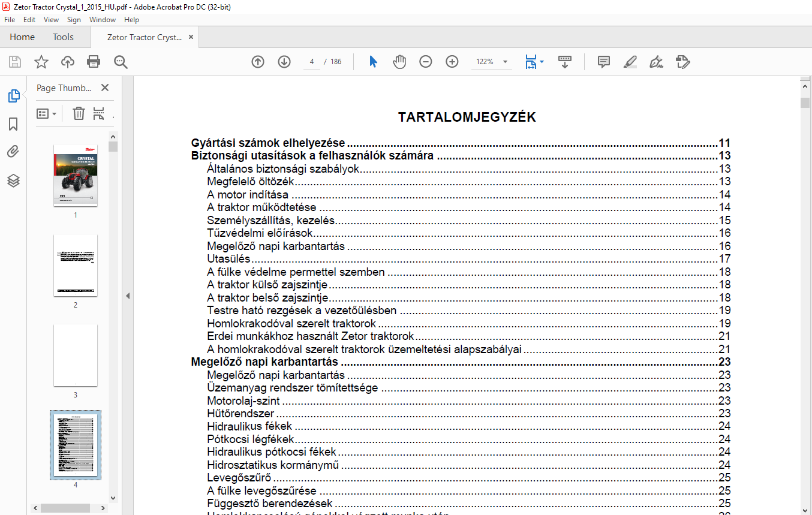Open the Bookmarks sidebar panel

pyautogui.click(x=13, y=124)
